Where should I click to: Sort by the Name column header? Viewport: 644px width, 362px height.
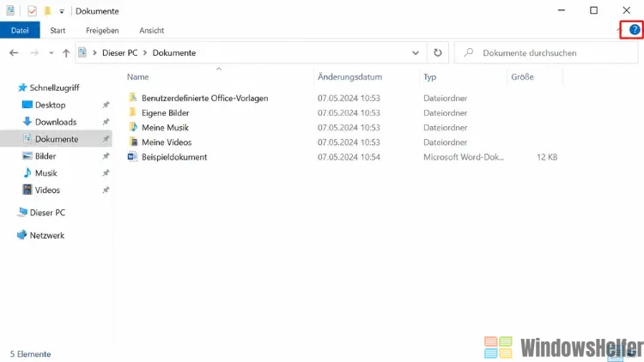click(x=137, y=76)
